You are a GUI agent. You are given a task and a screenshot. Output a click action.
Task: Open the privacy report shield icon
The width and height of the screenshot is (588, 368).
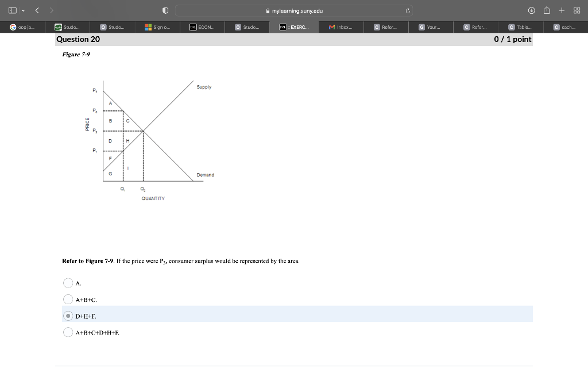tap(165, 10)
